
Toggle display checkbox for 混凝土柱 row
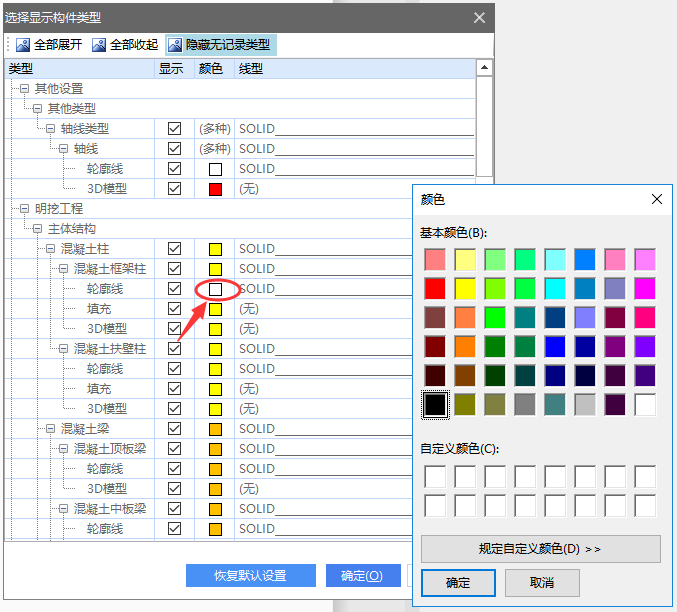click(x=175, y=249)
